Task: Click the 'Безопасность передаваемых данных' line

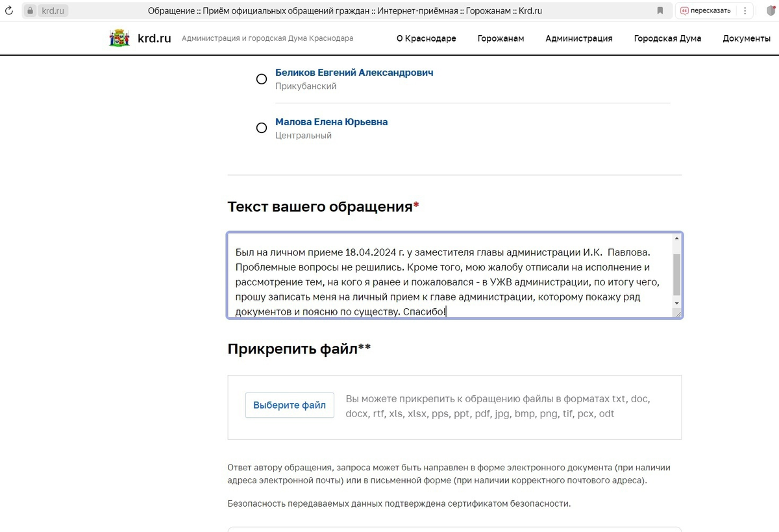Action: 399,503
